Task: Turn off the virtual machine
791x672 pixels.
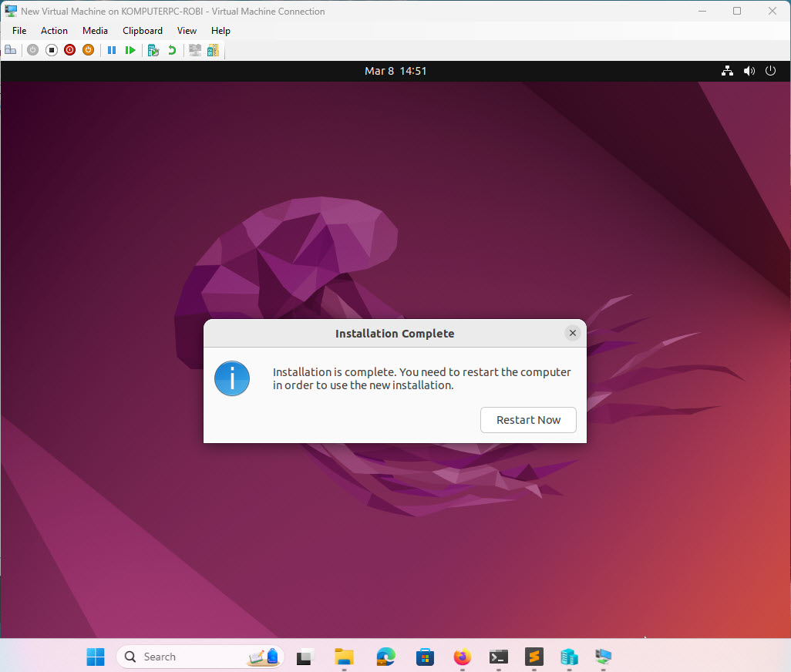Action: [x=51, y=49]
